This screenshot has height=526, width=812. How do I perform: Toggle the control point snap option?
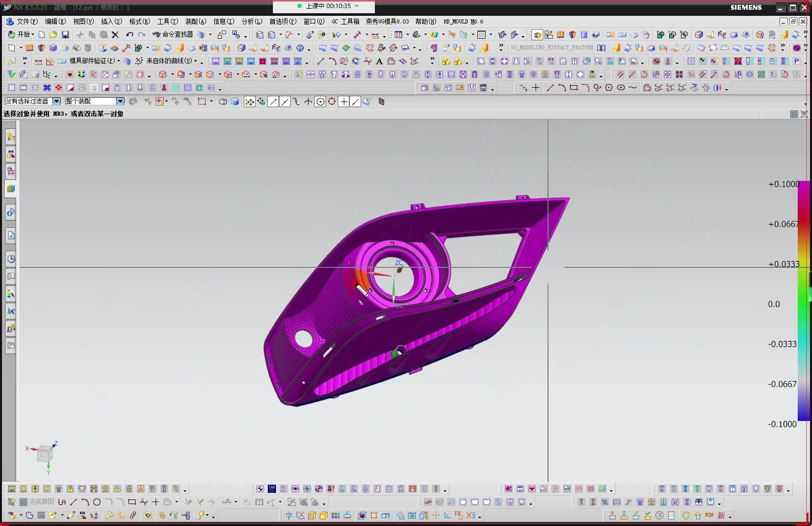[x=296, y=101]
